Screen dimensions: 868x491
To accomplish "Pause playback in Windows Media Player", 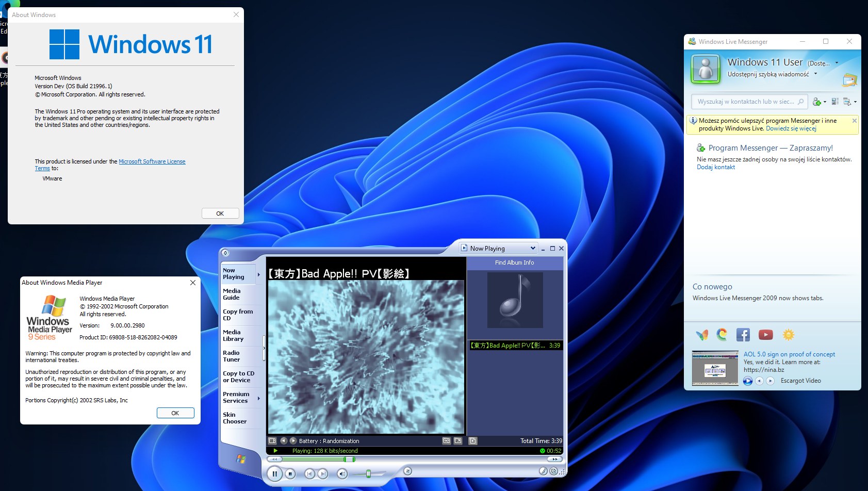I will coord(274,473).
